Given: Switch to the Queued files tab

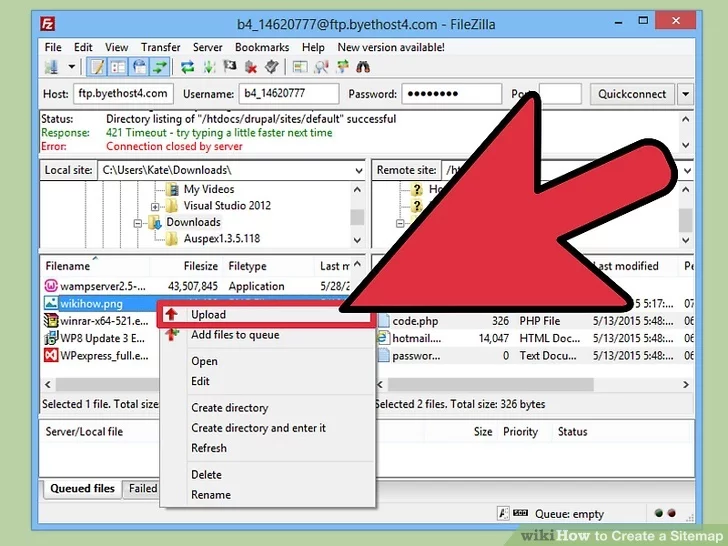Looking at the screenshot, I should [82, 488].
